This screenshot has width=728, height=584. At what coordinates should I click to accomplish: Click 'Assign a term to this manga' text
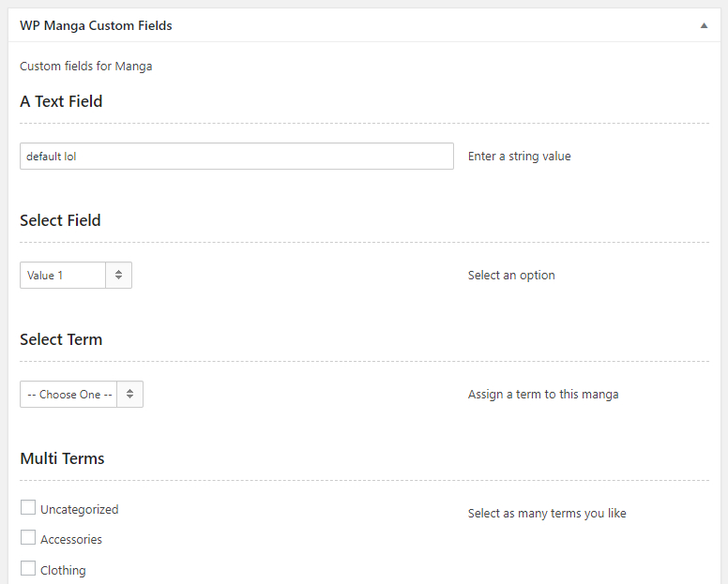pos(543,395)
